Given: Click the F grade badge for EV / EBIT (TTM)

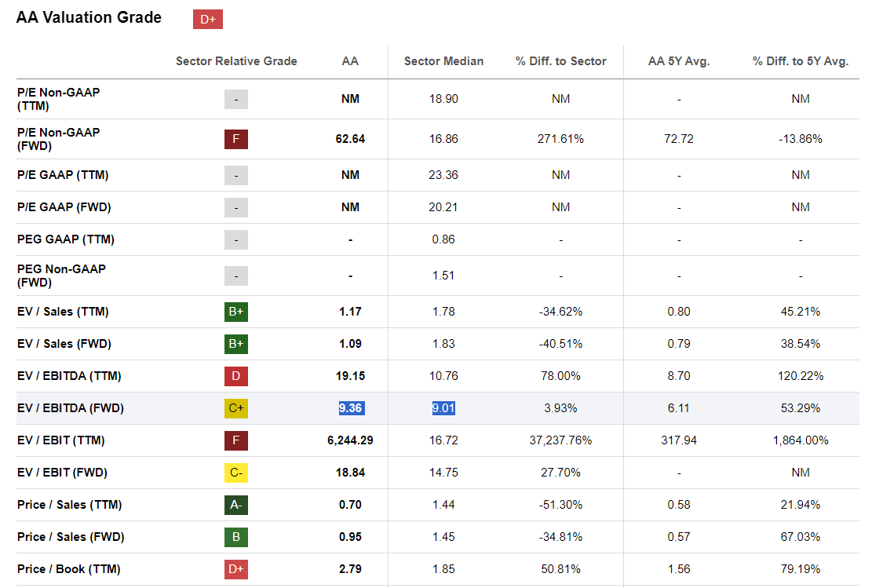Looking at the screenshot, I should point(235,440).
